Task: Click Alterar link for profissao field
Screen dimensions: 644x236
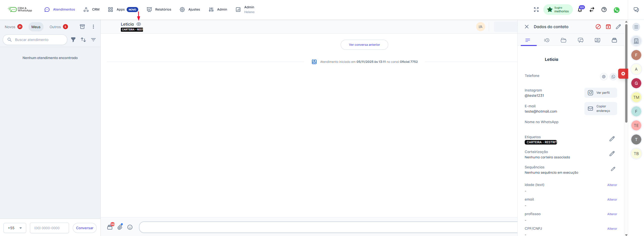Action: [x=612, y=214]
